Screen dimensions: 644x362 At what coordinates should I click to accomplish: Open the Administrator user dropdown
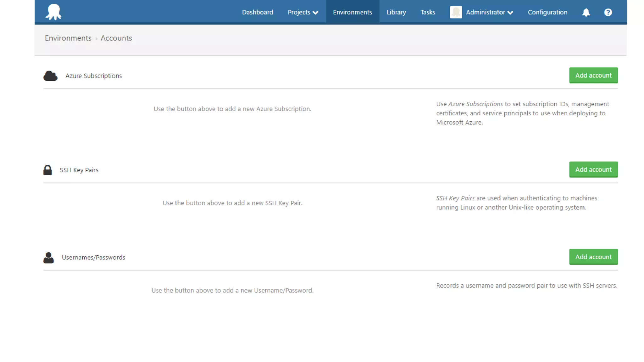click(x=489, y=12)
